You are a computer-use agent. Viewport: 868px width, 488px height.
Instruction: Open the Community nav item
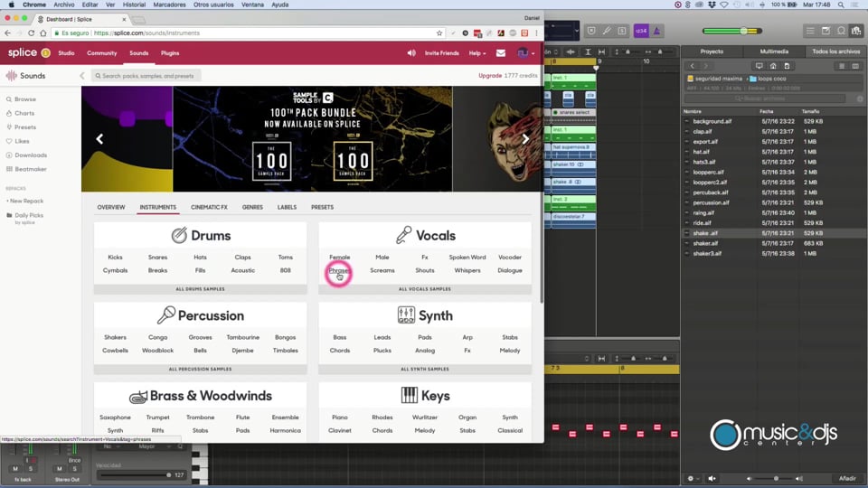[102, 53]
